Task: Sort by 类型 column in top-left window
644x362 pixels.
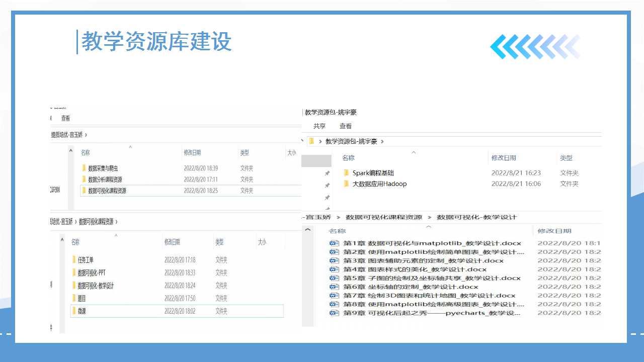Action: click(245, 153)
